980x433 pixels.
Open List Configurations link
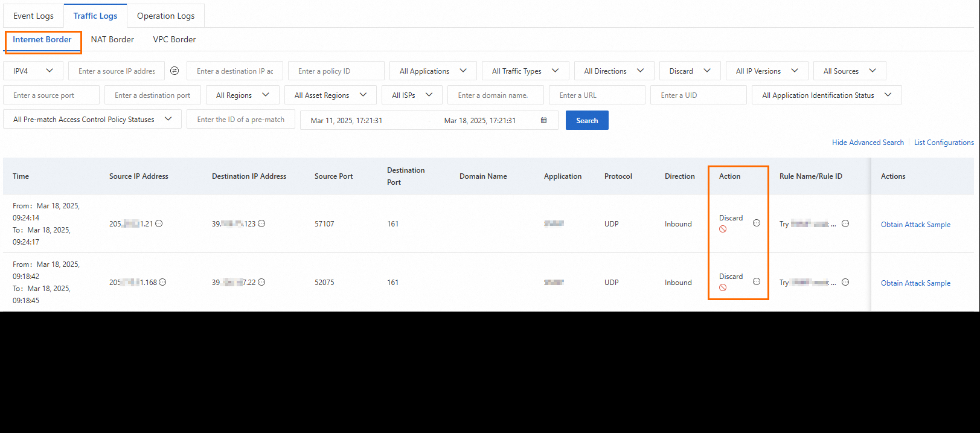point(944,143)
